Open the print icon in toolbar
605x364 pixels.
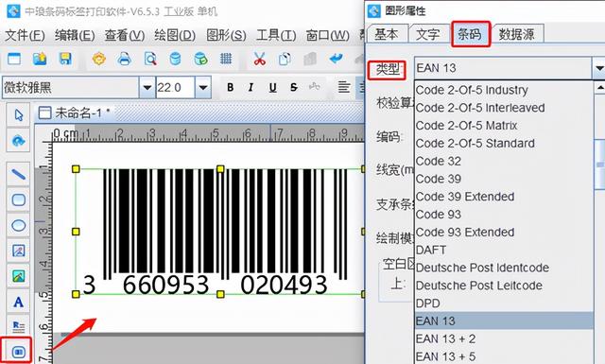124,59
